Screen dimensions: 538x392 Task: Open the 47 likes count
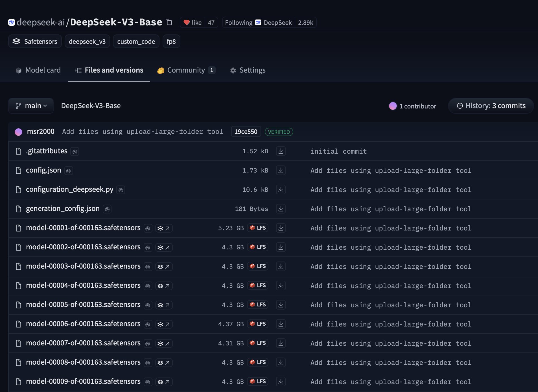click(x=211, y=23)
